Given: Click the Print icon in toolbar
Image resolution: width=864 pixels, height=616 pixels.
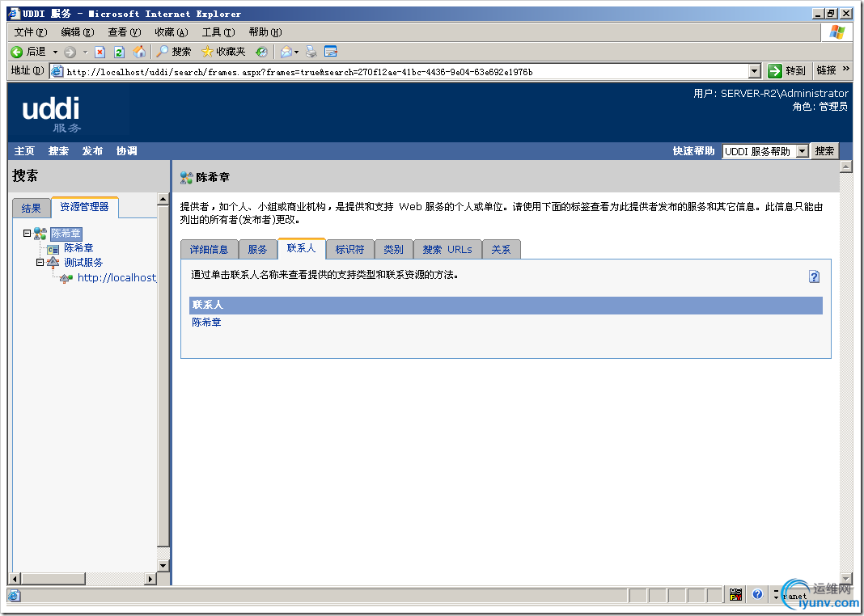Looking at the screenshot, I should tap(311, 52).
